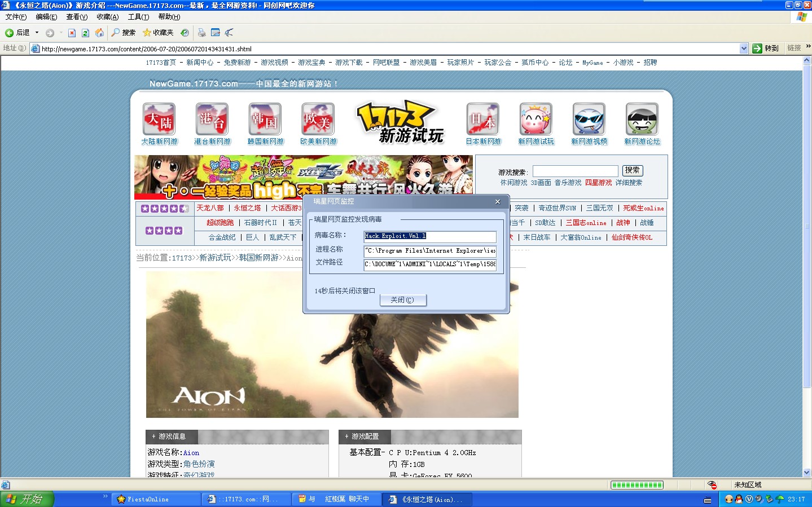812x507 pixels.
Task: Click the 进程名称 path field
Action: (430, 250)
